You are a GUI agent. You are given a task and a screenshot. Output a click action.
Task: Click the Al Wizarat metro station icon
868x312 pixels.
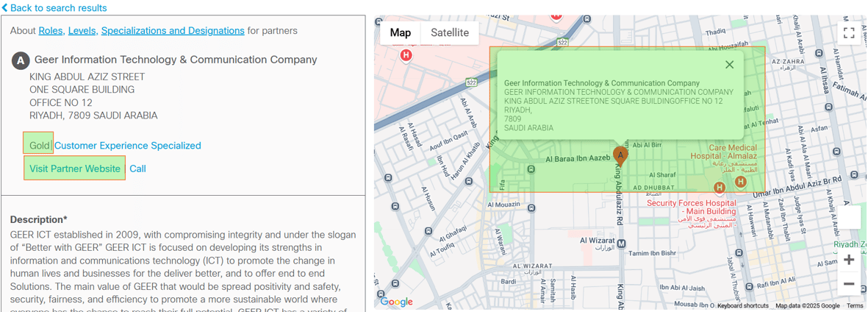coord(621,243)
